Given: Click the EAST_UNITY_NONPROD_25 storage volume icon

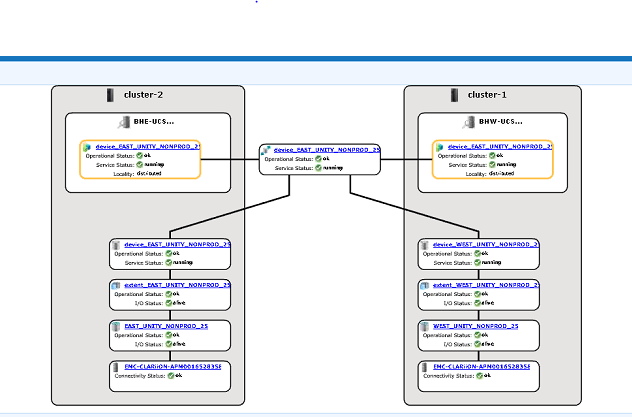Looking at the screenshot, I should click(x=116, y=325).
